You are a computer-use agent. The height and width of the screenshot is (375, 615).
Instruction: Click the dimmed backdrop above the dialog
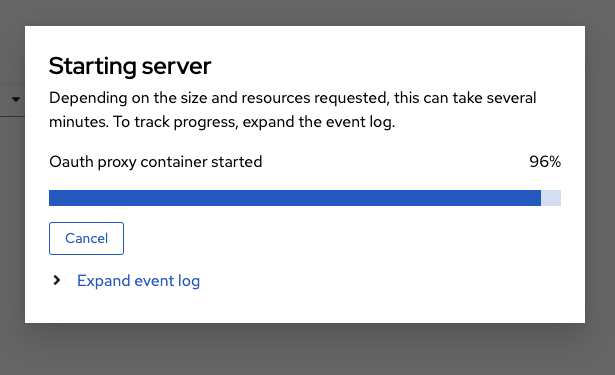308,13
